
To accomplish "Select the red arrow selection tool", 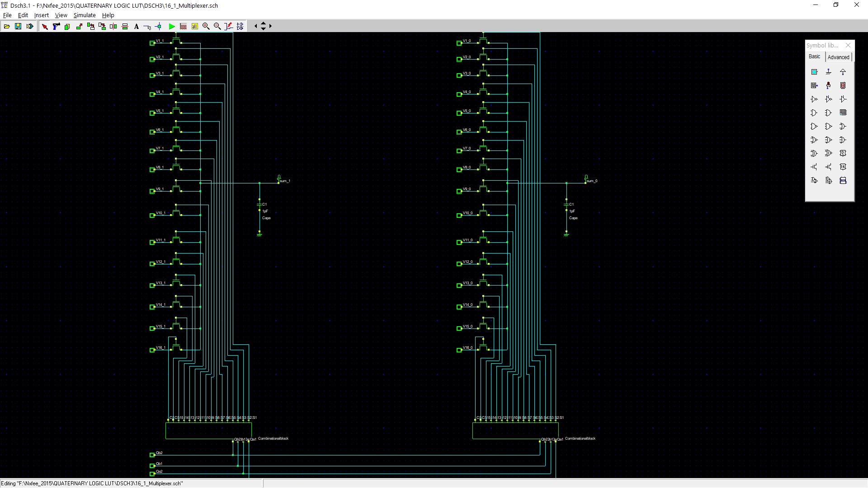I will pos(45,26).
